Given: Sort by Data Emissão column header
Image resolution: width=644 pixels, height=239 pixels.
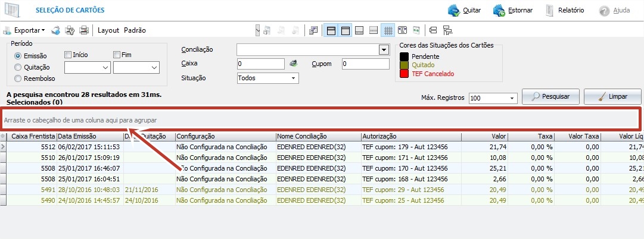Looking at the screenshot, I should (89, 136).
